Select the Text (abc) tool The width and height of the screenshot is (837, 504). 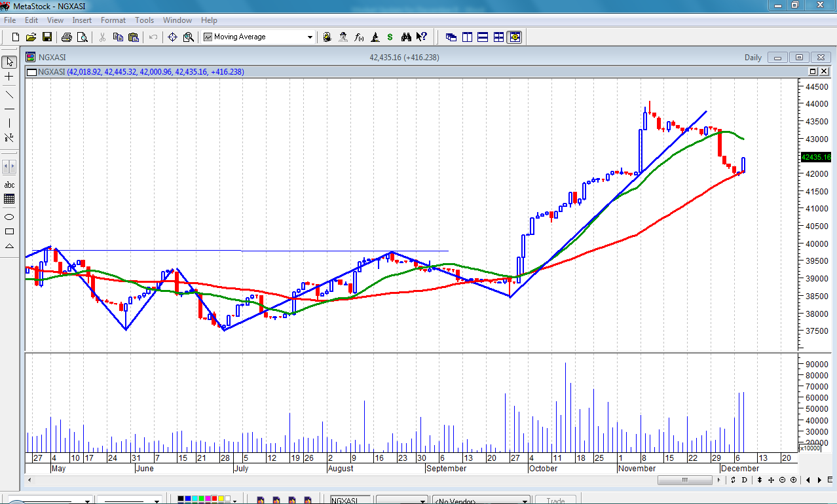(x=9, y=185)
